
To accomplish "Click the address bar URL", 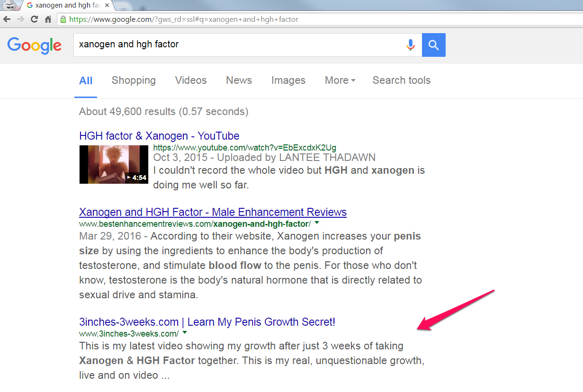I will pyautogui.click(x=184, y=19).
